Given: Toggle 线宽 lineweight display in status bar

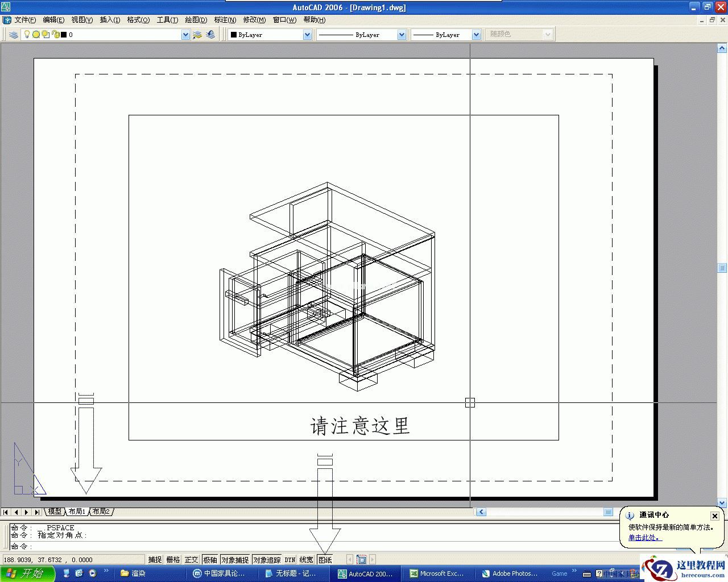Looking at the screenshot, I should (307, 560).
